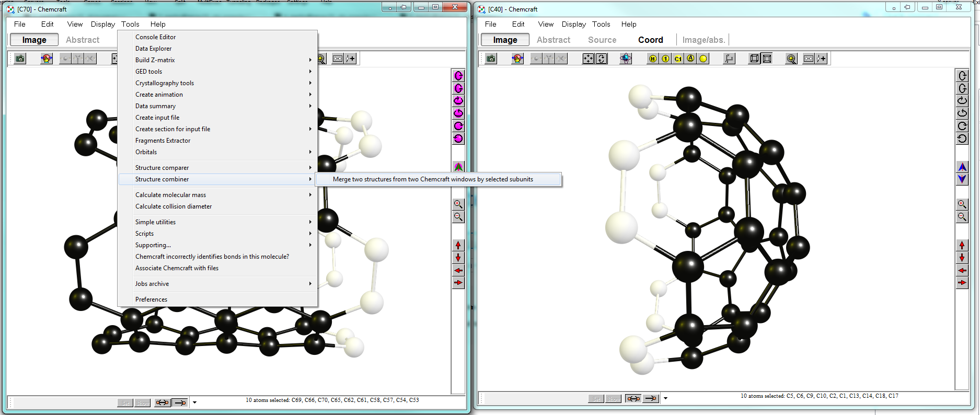Click blue down arrow in C40 side panel
This screenshot has height=415, width=980.
(x=962, y=179)
